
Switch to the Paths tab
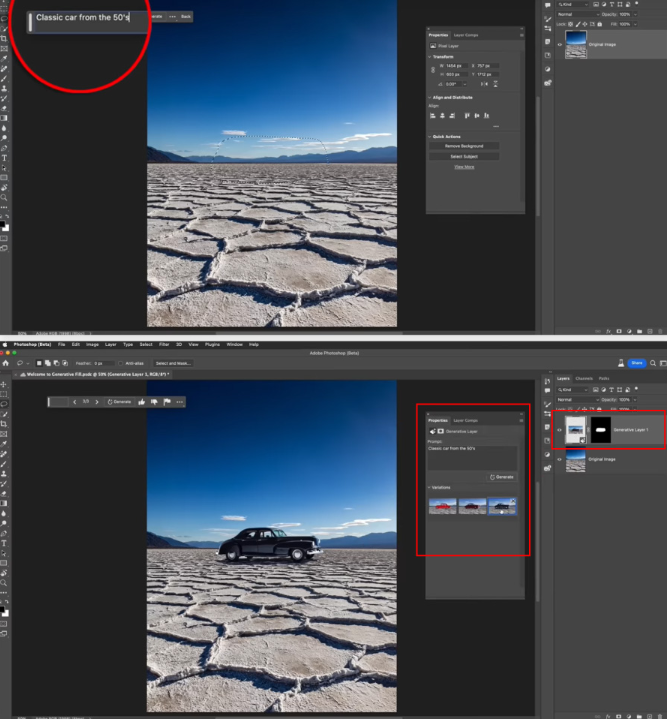tap(604, 379)
